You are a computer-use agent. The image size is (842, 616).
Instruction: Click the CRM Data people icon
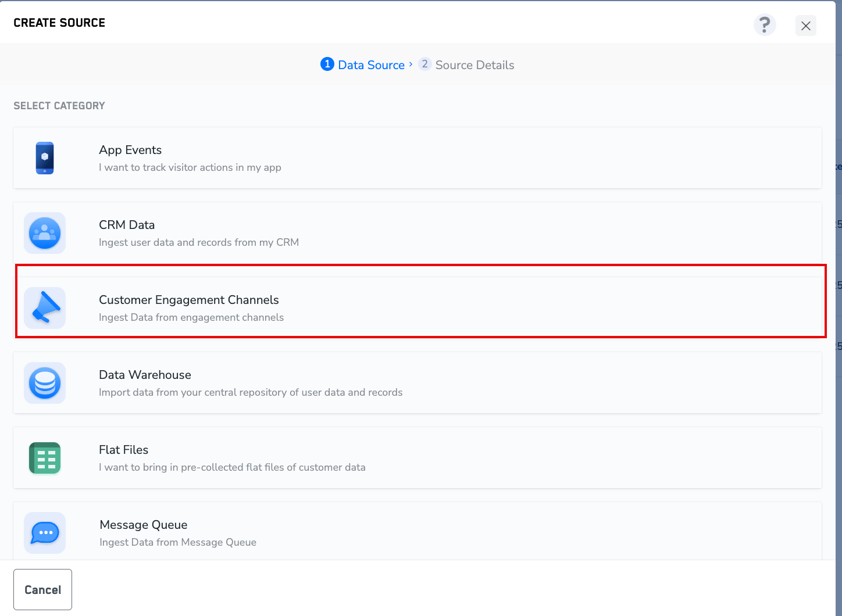45,233
